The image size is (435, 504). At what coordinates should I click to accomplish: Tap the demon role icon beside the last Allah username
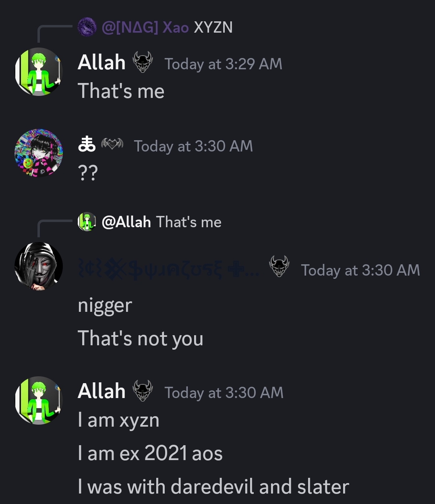(143, 391)
